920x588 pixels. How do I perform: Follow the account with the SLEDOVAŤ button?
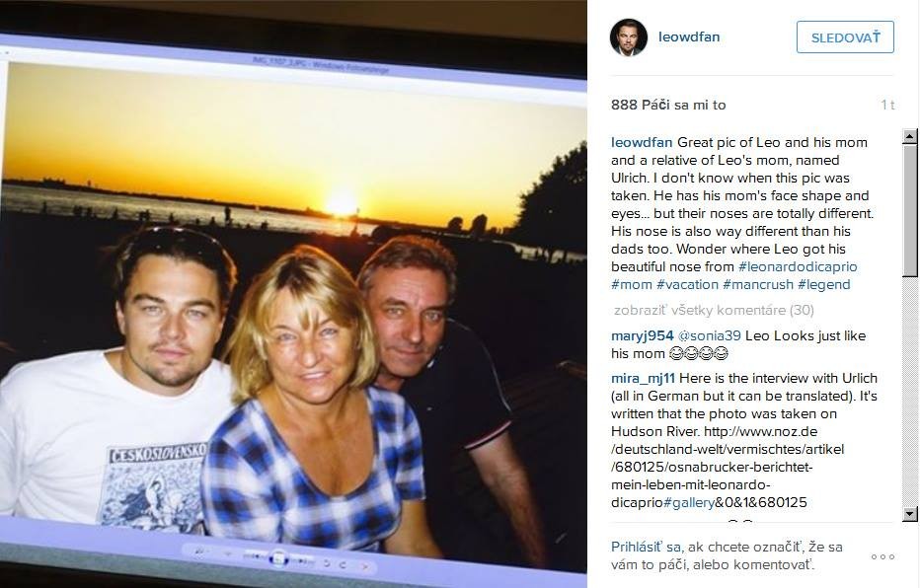click(x=845, y=37)
